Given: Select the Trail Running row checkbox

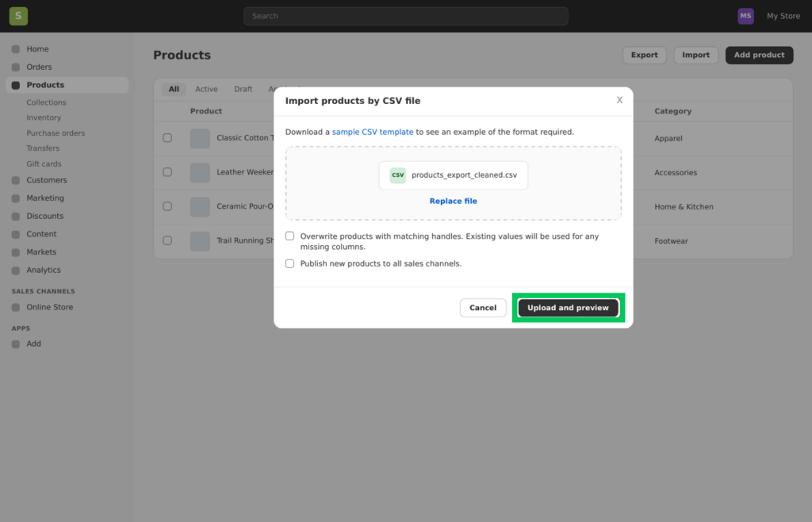Looking at the screenshot, I should click(x=167, y=240).
